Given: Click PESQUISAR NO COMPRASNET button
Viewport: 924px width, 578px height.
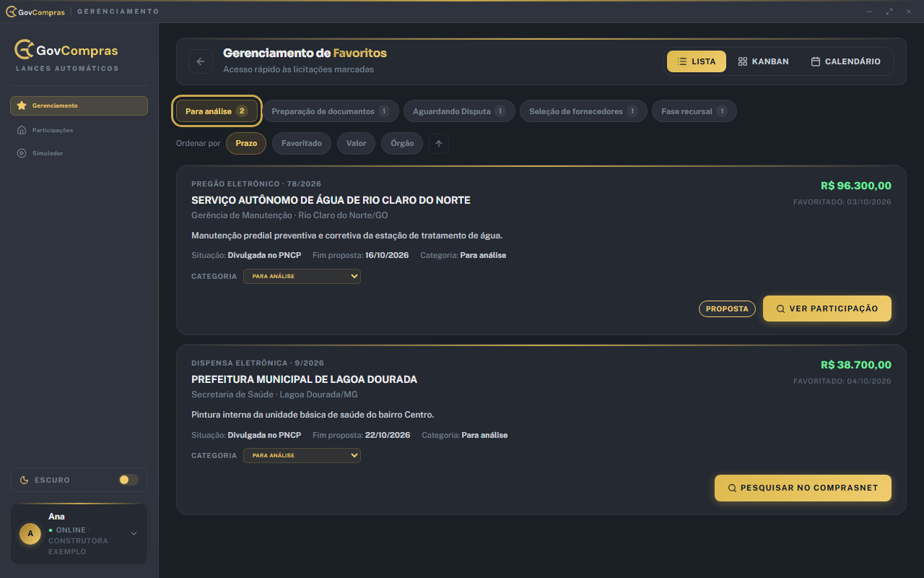Looking at the screenshot, I should click(x=803, y=488).
